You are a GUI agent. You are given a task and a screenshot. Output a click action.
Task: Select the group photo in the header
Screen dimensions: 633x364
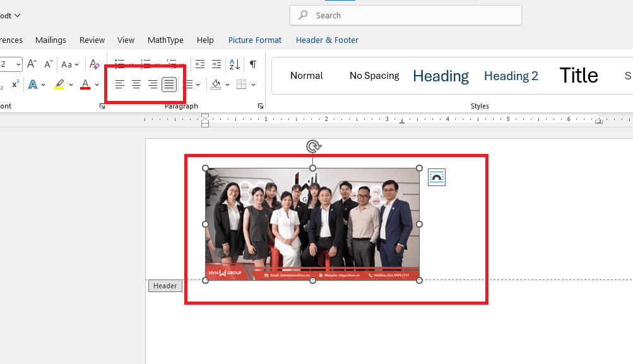pos(312,224)
